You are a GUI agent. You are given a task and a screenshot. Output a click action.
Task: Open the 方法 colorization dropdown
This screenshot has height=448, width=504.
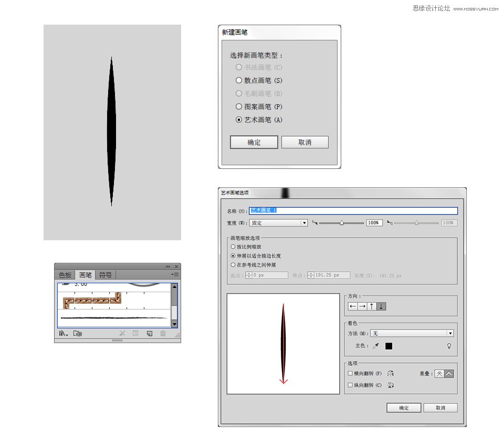tap(412, 333)
